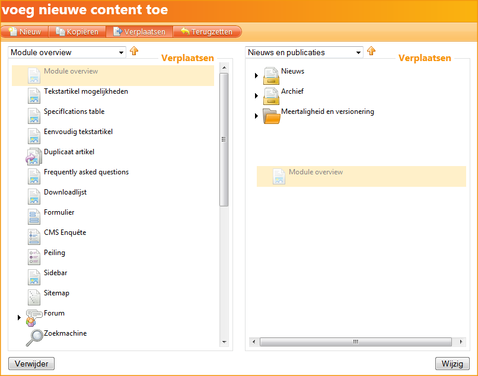478x376 pixels.
Task: Click the highlighted 'Module overview' row in left list
Action: click(113, 76)
